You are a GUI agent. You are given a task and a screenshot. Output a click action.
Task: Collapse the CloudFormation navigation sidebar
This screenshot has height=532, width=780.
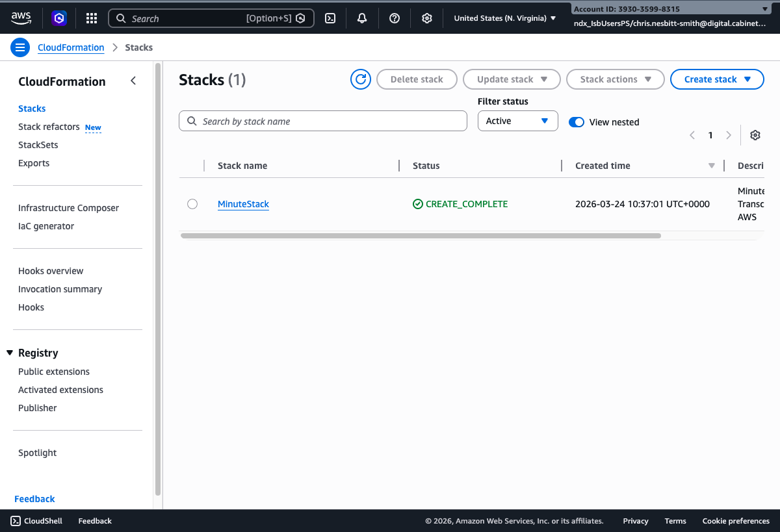(x=133, y=81)
